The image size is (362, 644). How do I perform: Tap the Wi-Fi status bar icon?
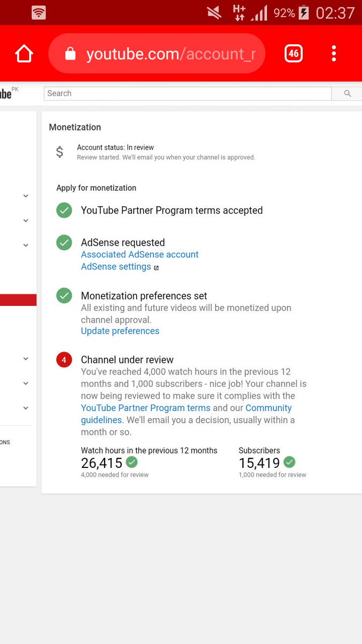(39, 12)
